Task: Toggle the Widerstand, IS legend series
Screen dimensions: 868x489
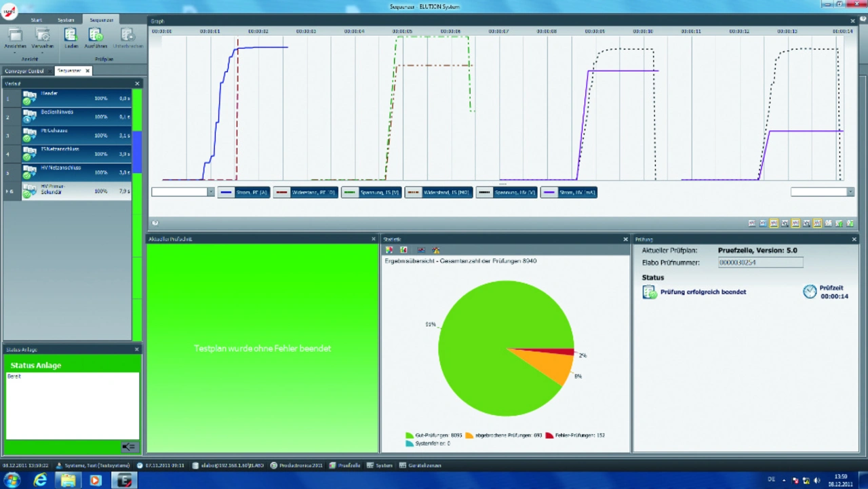Action: click(x=439, y=193)
